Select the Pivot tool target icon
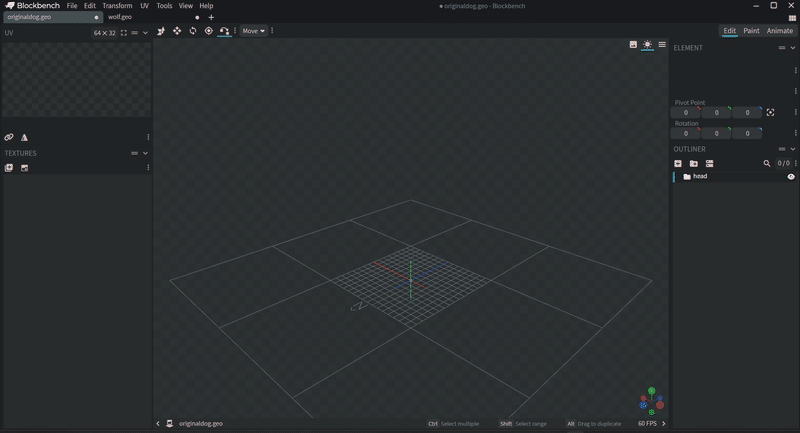 point(209,31)
